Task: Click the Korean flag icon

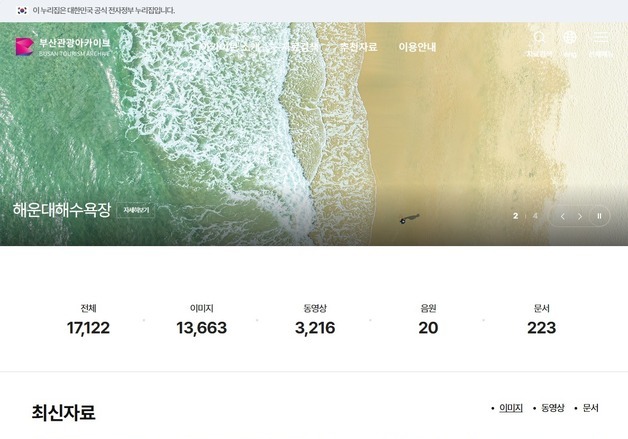Action: pos(22,10)
